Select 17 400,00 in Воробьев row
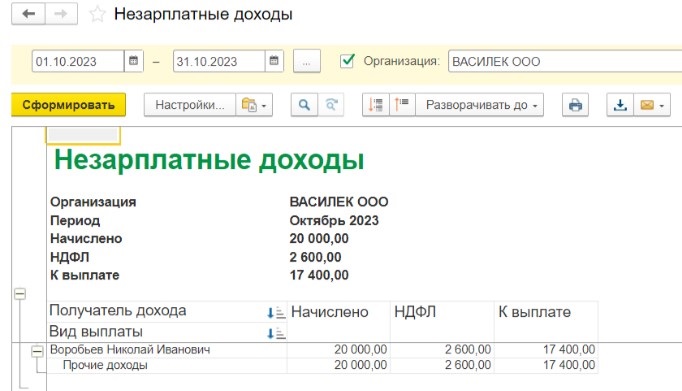The height and width of the screenshot is (391, 682). point(569,350)
